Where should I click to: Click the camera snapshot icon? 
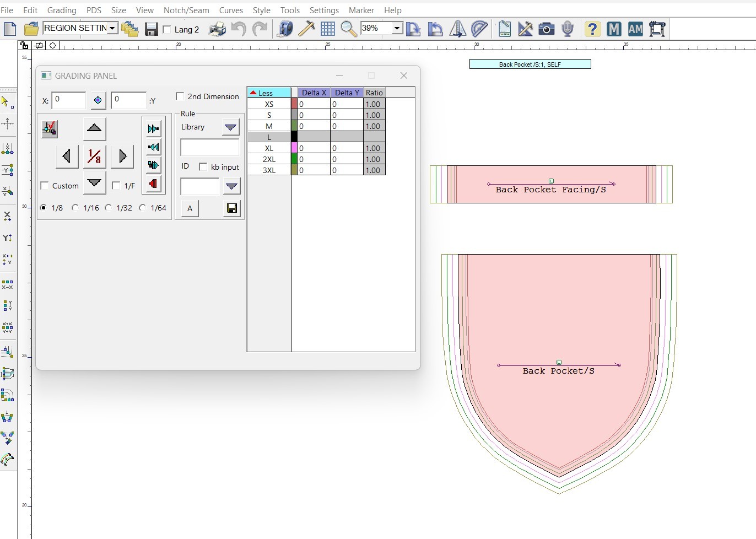[x=546, y=29]
